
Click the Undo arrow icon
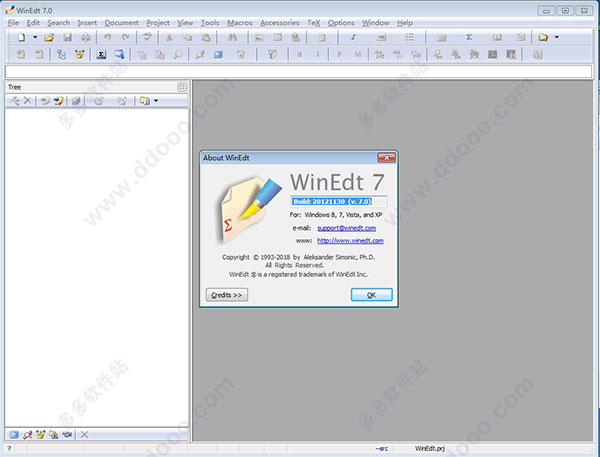tap(107, 37)
